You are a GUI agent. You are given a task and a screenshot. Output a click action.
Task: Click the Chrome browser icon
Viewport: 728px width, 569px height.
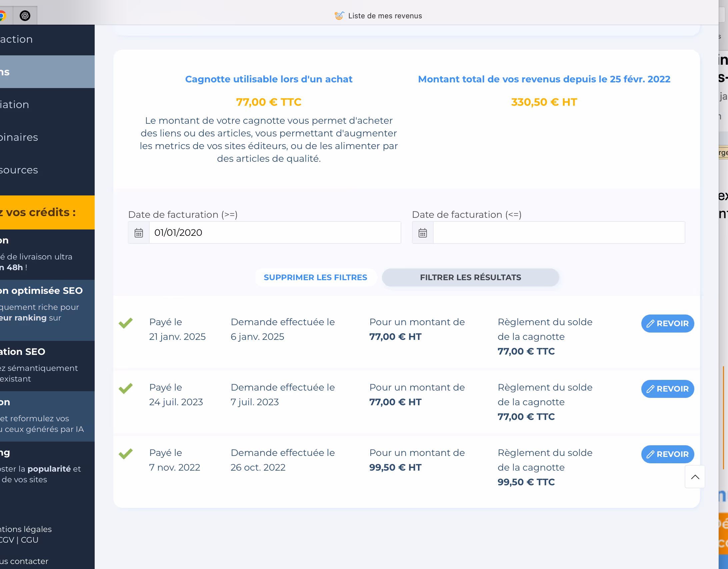(3, 16)
